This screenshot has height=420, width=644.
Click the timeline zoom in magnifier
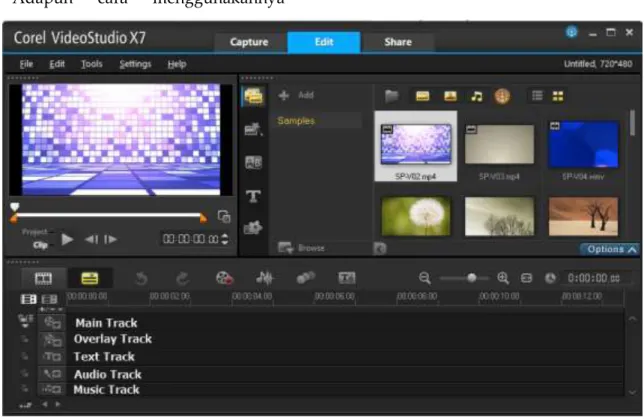(x=503, y=278)
